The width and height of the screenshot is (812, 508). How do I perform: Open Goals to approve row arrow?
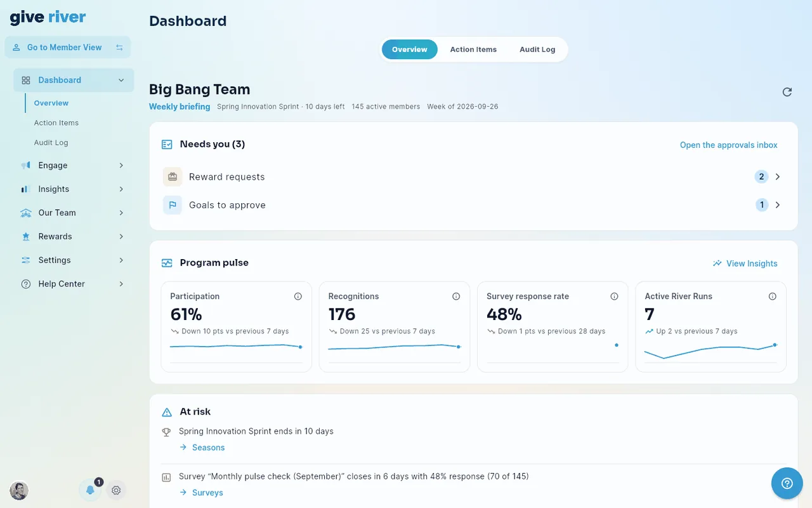[778, 205]
